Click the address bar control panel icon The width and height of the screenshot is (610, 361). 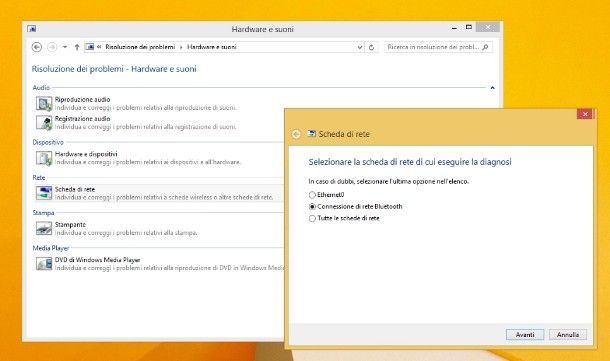[90, 47]
